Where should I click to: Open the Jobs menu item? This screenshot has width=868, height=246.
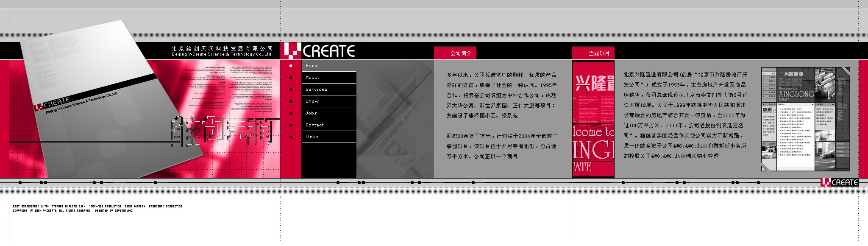[329, 113]
